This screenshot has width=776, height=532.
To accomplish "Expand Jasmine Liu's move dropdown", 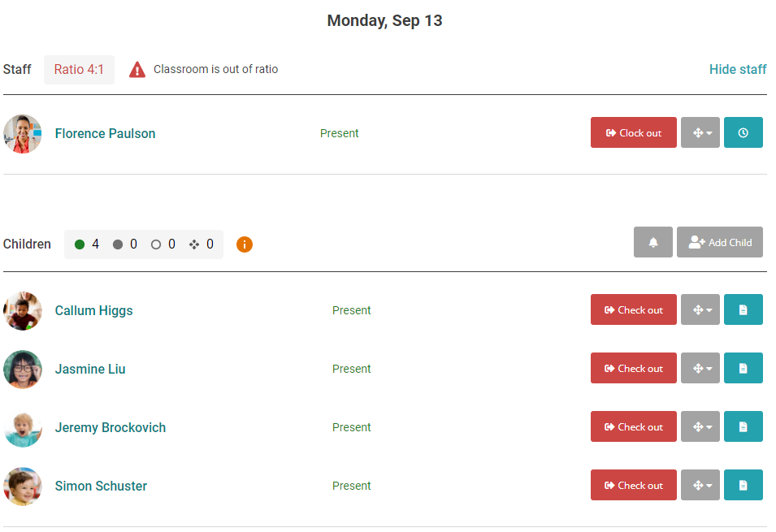I will tap(700, 368).
